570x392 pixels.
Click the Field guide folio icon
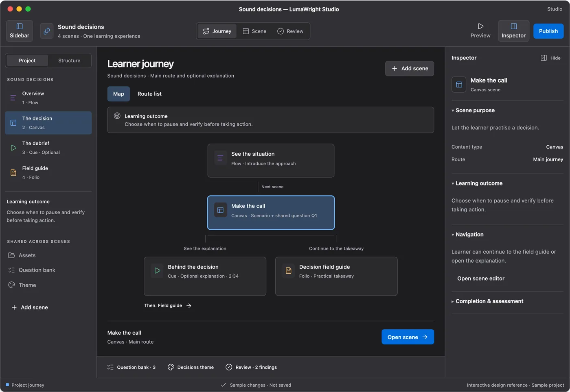pos(13,172)
